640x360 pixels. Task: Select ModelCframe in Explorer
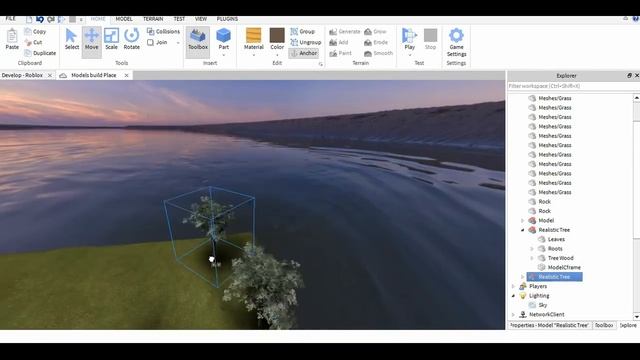564,267
